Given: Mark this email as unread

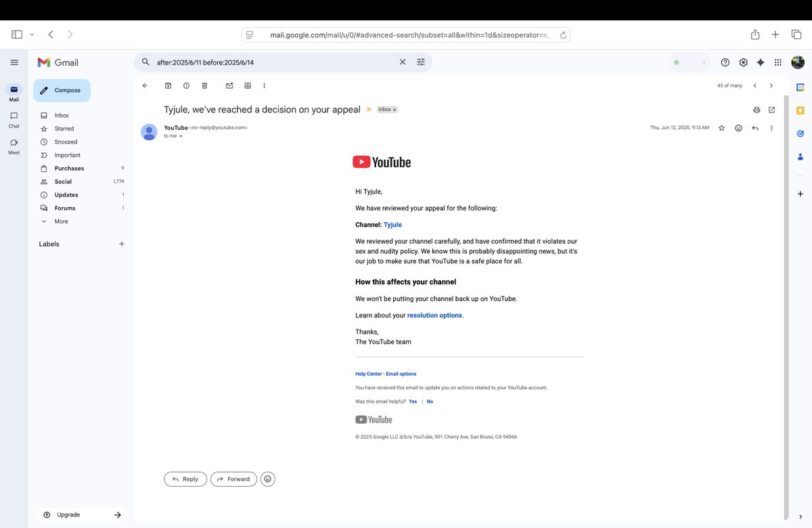Looking at the screenshot, I should pos(229,86).
